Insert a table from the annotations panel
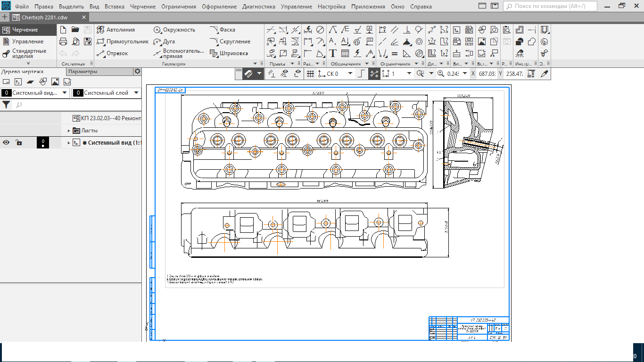Image resolution: width=644 pixels, height=362 pixels. pyautogui.click(x=345, y=53)
